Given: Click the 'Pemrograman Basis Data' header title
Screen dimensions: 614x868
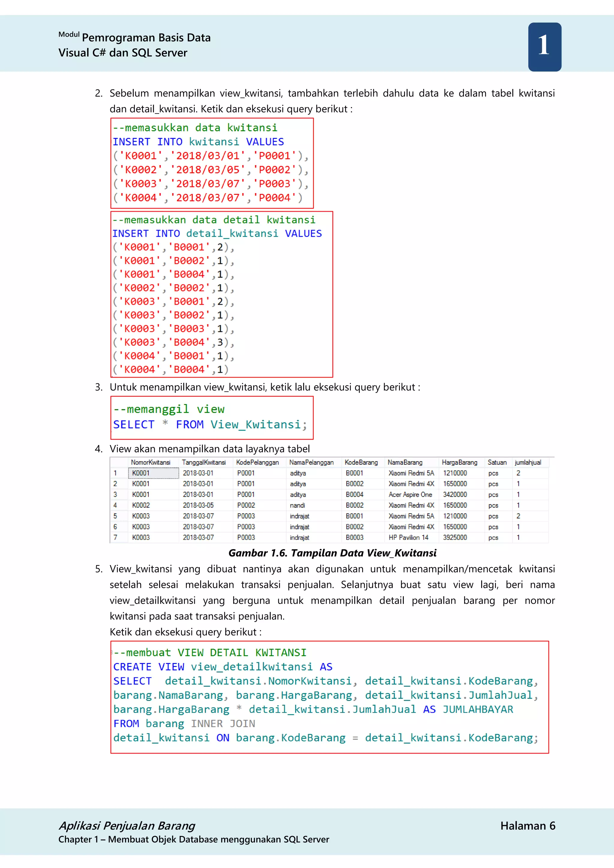Looking at the screenshot, I should tap(146, 38).
